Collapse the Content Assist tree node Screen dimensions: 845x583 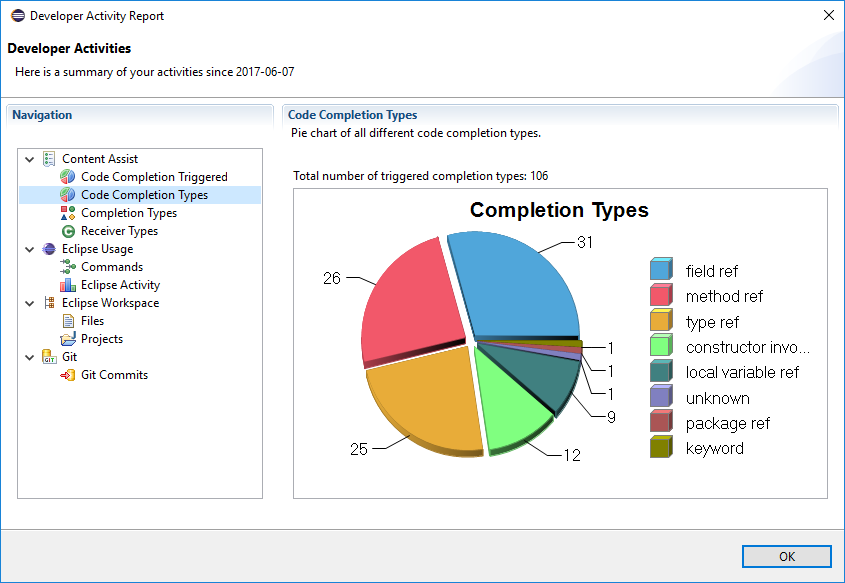(30, 159)
